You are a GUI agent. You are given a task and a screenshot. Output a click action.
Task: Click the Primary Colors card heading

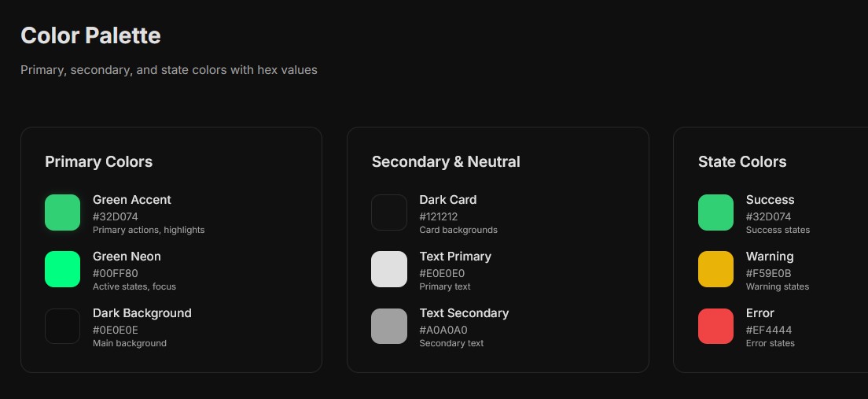[x=99, y=161]
